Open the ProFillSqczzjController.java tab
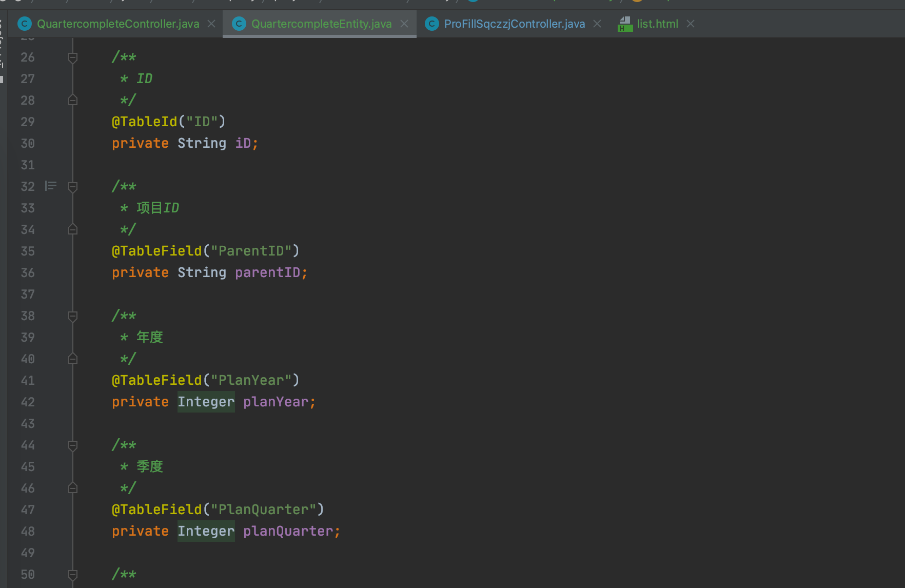Screen dimensions: 905x588 coord(514,24)
